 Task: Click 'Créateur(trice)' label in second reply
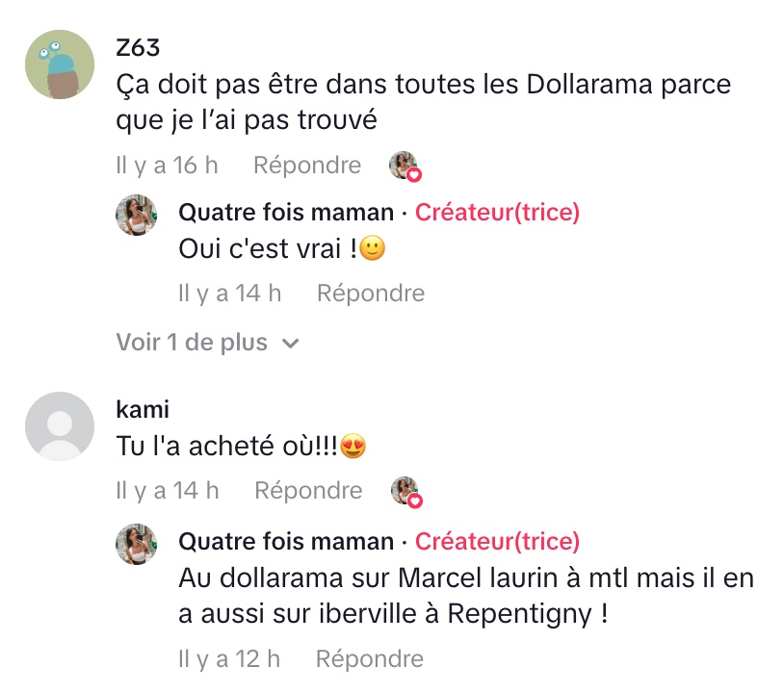click(497, 542)
